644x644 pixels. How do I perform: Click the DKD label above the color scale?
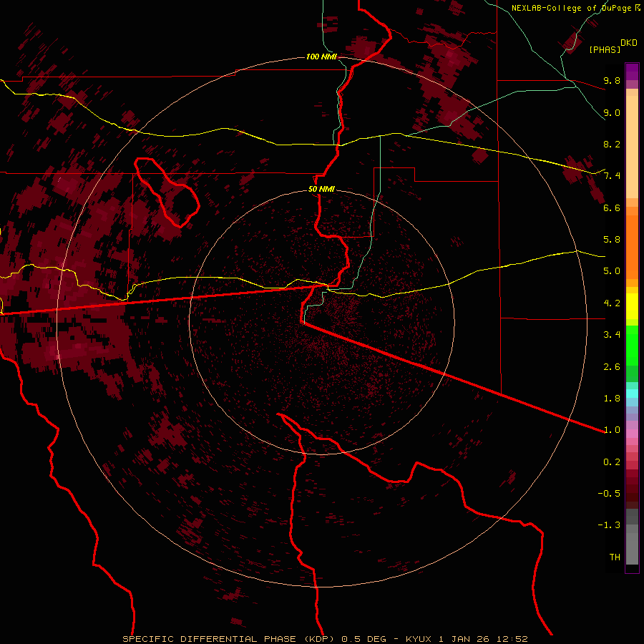point(628,43)
